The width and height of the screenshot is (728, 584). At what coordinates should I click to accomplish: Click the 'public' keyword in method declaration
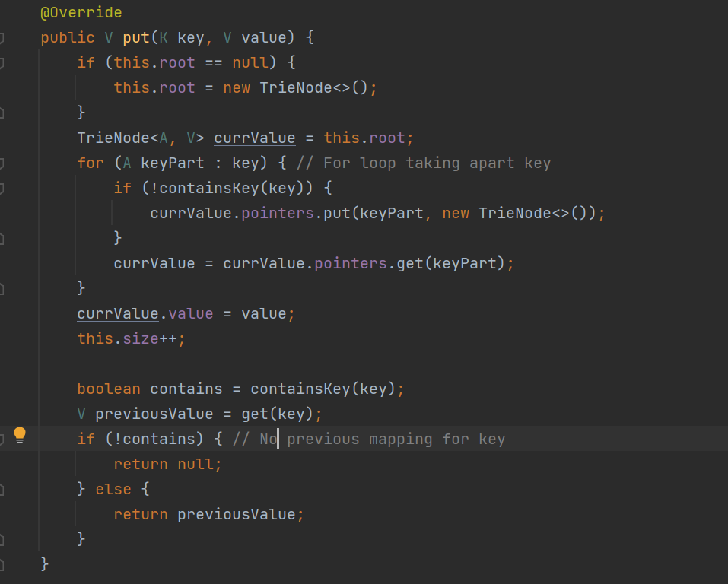pyautogui.click(x=67, y=37)
